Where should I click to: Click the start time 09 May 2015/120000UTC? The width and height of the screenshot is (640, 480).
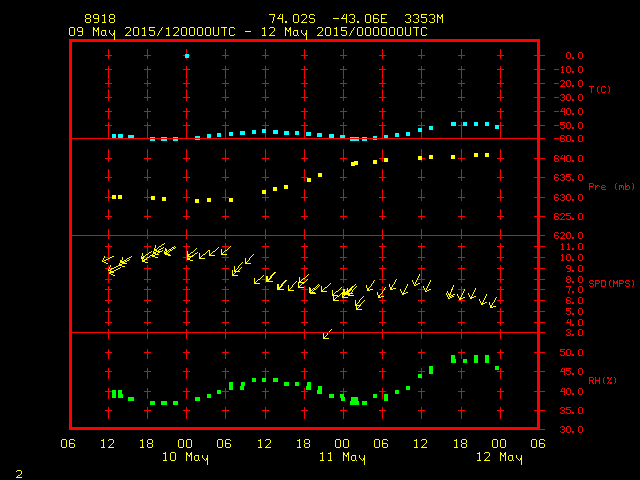[x=152, y=32]
